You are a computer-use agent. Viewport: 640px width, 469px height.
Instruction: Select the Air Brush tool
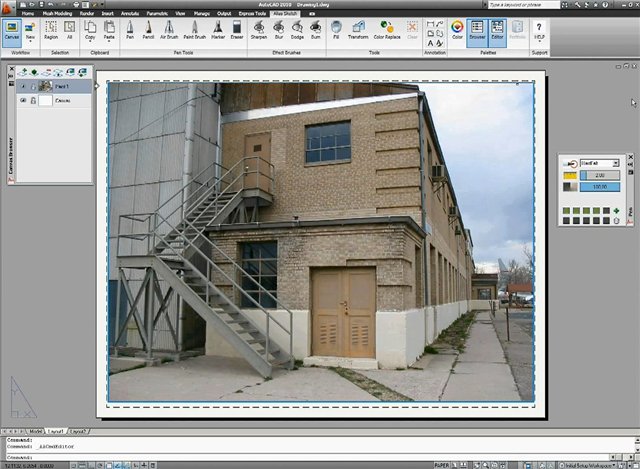click(169, 30)
